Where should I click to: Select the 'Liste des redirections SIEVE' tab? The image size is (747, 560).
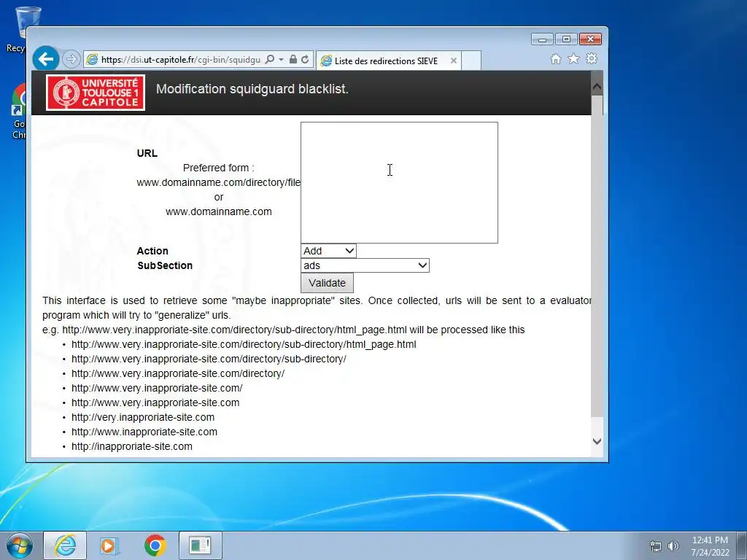(x=385, y=61)
